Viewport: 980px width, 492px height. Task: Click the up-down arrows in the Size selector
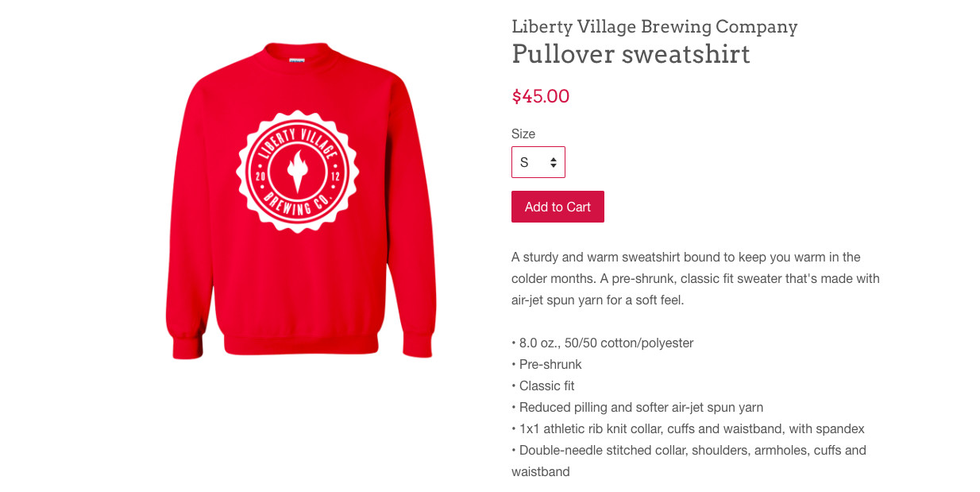pos(553,162)
